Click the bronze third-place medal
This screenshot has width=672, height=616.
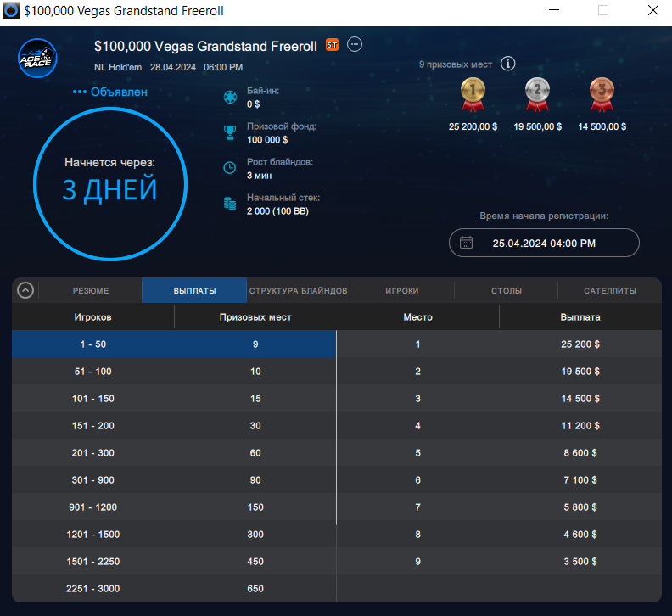[x=602, y=94]
